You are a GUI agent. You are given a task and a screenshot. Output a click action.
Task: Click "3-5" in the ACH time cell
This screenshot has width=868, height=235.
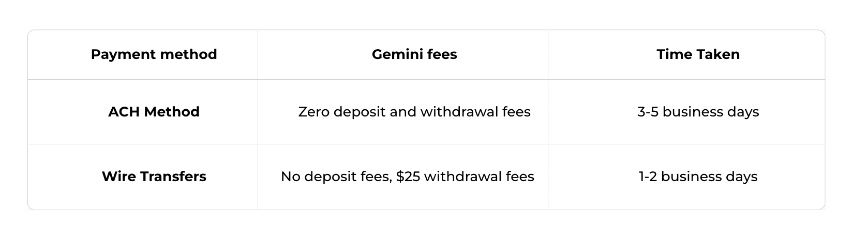click(648, 112)
